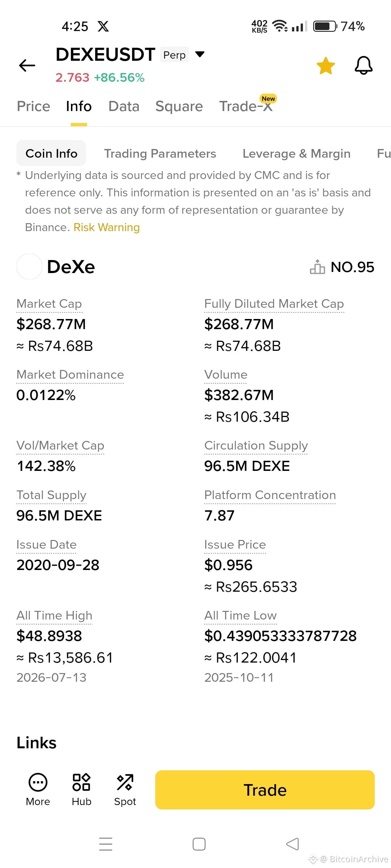Tap the DeXe coin logo
The image size is (391, 868).
coord(29,267)
